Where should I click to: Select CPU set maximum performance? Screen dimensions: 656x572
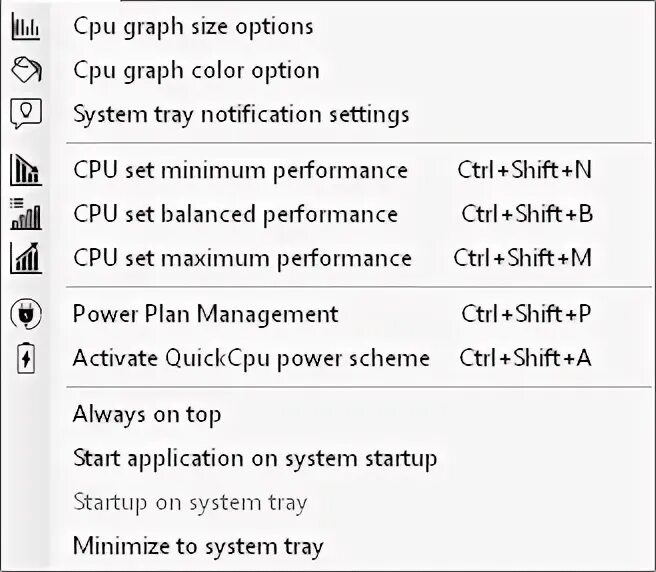pyautogui.click(x=243, y=258)
